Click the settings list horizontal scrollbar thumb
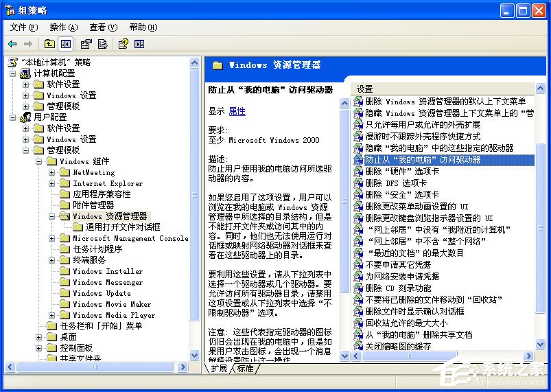Viewport: 551px width, 392px height. click(x=410, y=356)
